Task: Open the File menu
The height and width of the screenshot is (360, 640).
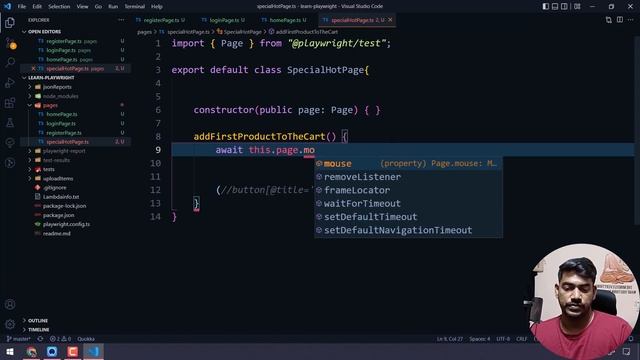Action: 22,6
